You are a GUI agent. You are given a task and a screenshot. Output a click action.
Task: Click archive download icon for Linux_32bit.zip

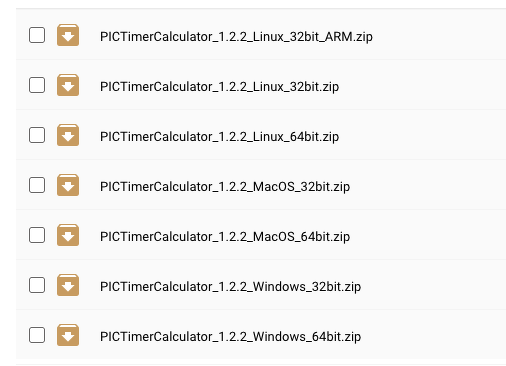tap(68, 85)
